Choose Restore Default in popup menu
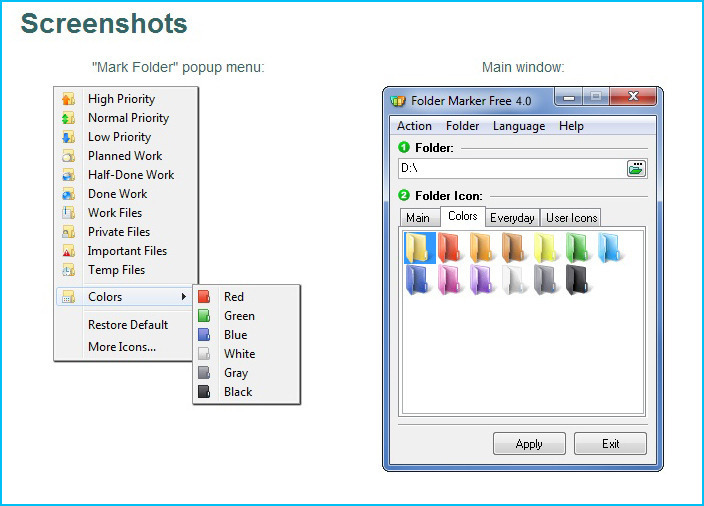The image size is (704, 506). coord(128,325)
